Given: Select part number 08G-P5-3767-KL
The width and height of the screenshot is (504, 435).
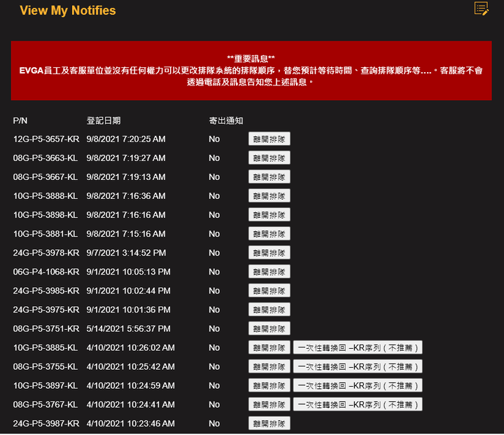Looking at the screenshot, I should tap(45, 405).
